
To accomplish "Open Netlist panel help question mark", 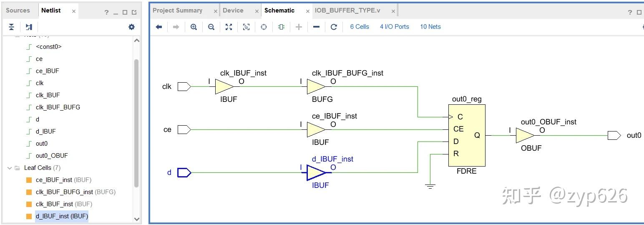I will [106, 13].
